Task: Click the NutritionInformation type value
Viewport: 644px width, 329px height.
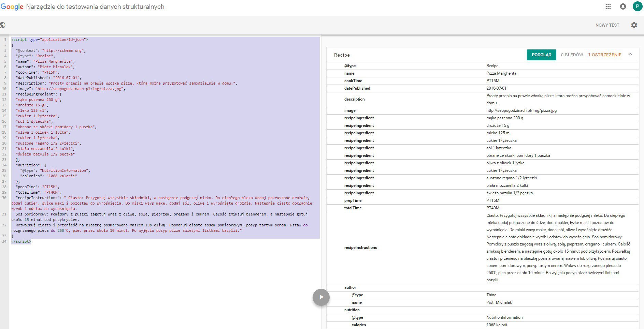Action: click(x=504, y=317)
